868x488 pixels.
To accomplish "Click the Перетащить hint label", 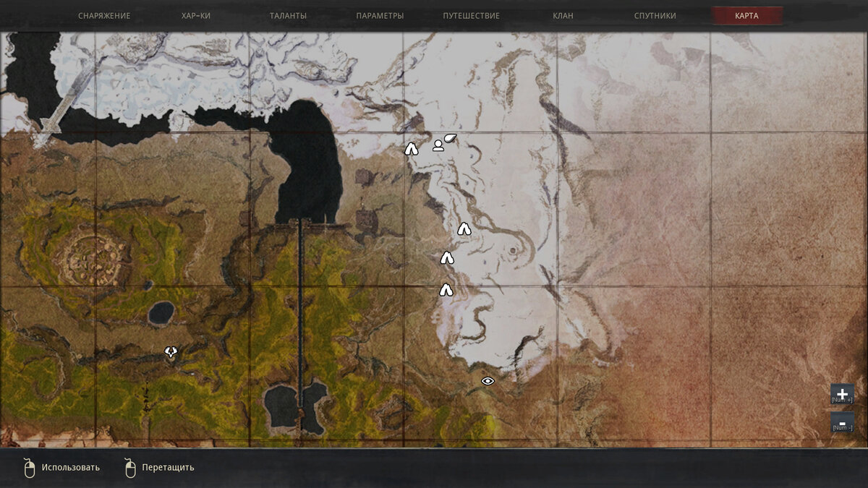I will 169,467.
